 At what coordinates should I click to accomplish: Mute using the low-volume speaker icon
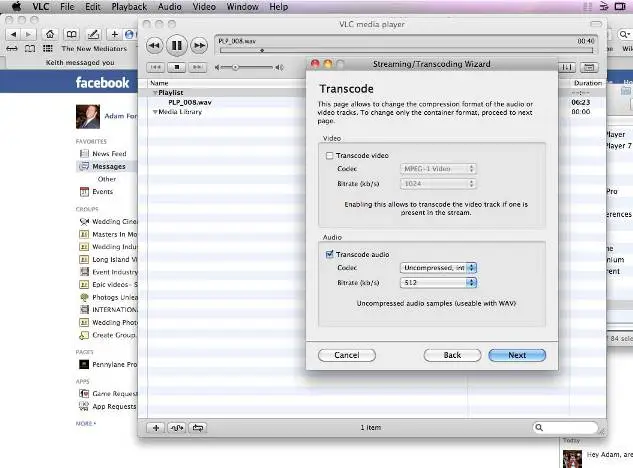coord(217,67)
